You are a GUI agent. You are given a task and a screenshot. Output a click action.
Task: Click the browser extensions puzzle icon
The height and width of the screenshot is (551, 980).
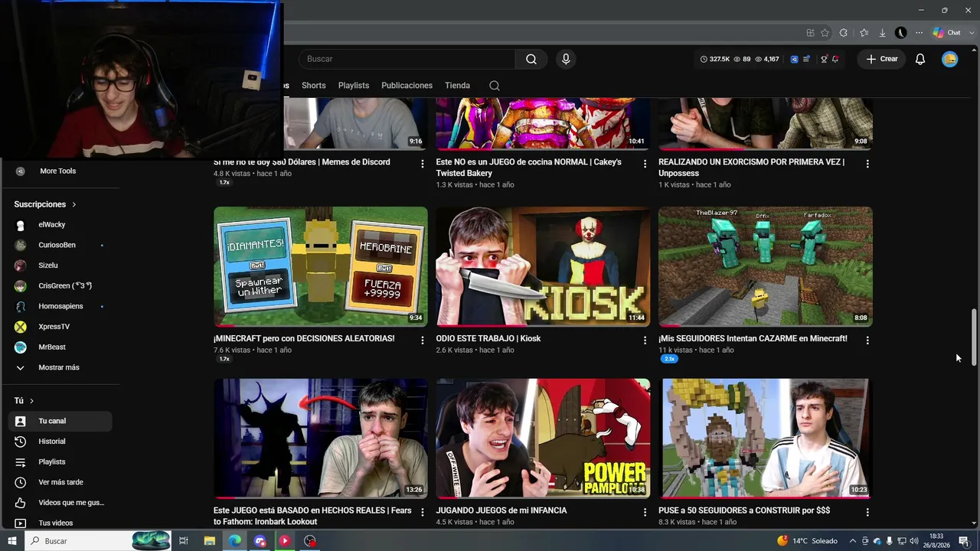(x=844, y=33)
